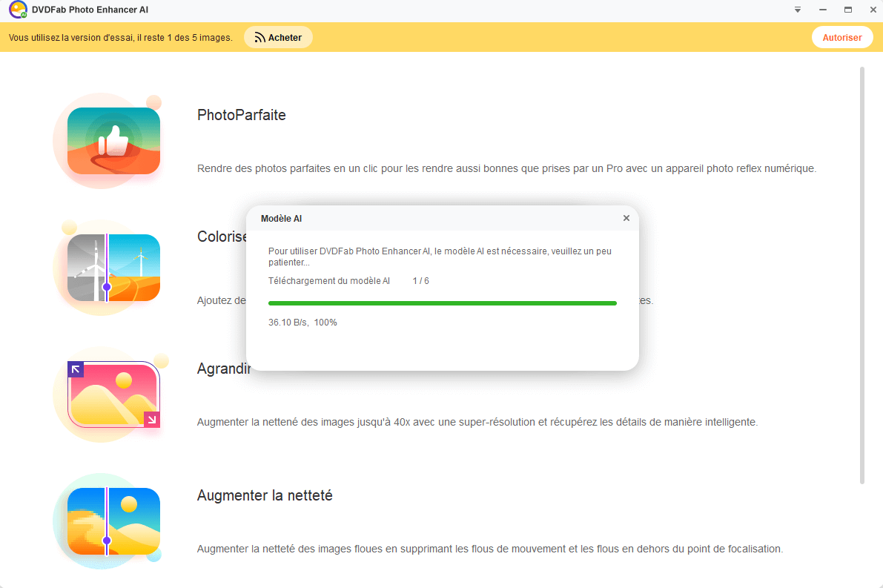Click the Acheter button
Viewport: 883px width, 588px height.
click(x=278, y=37)
